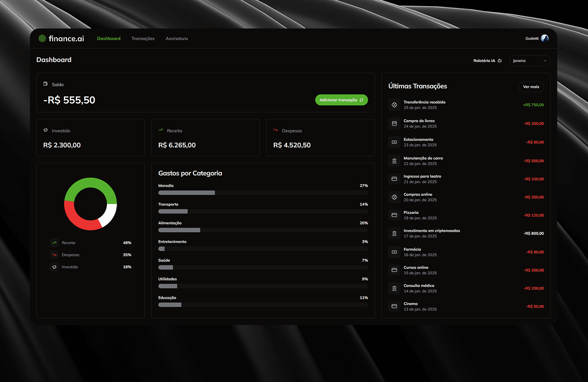Click the Guidetti user avatar

tap(545, 38)
